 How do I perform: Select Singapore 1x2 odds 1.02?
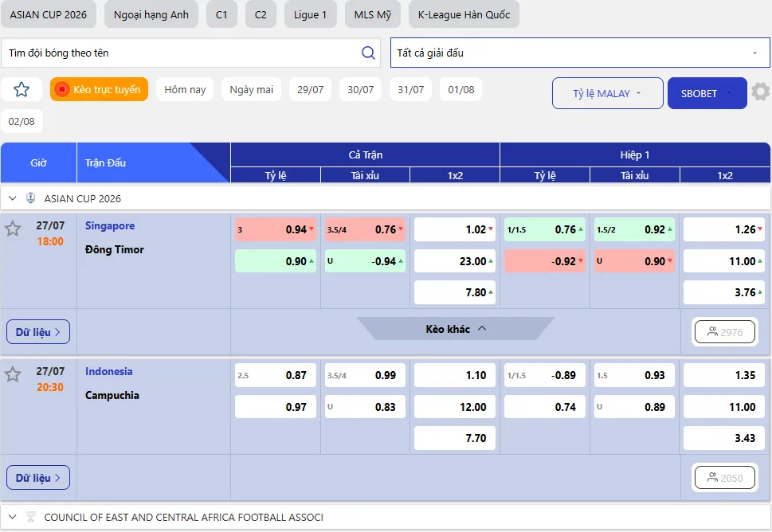(x=454, y=229)
